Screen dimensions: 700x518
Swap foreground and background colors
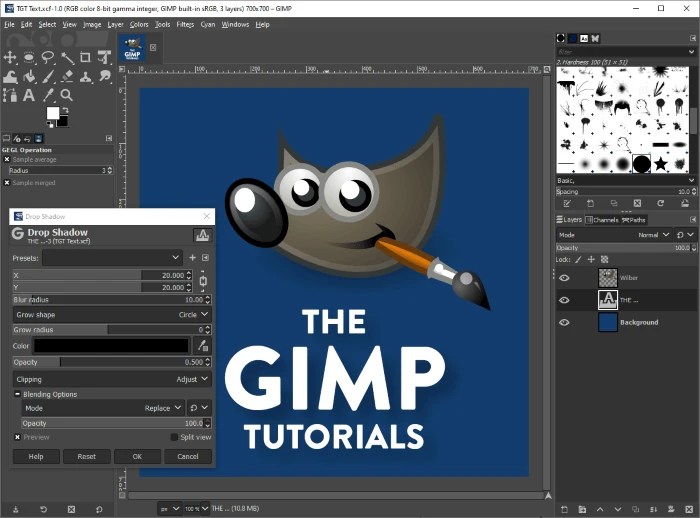(x=65, y=110)
